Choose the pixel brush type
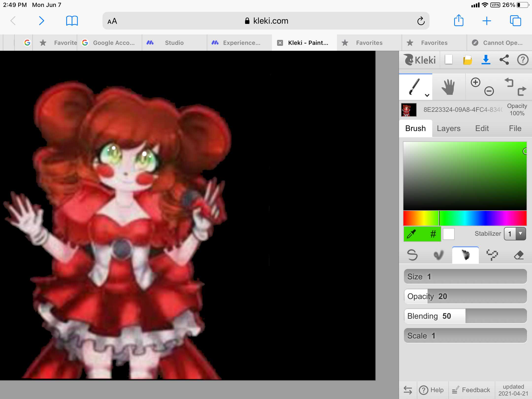This screenshot has height=399, width=532. (x=492, y=255)
